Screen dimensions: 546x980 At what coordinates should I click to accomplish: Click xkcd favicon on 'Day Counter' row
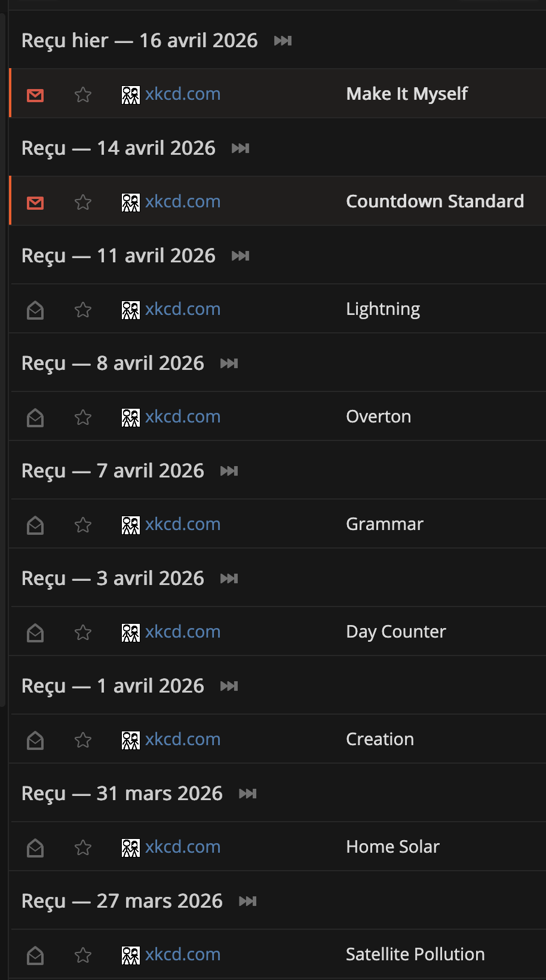click(130, 632)
